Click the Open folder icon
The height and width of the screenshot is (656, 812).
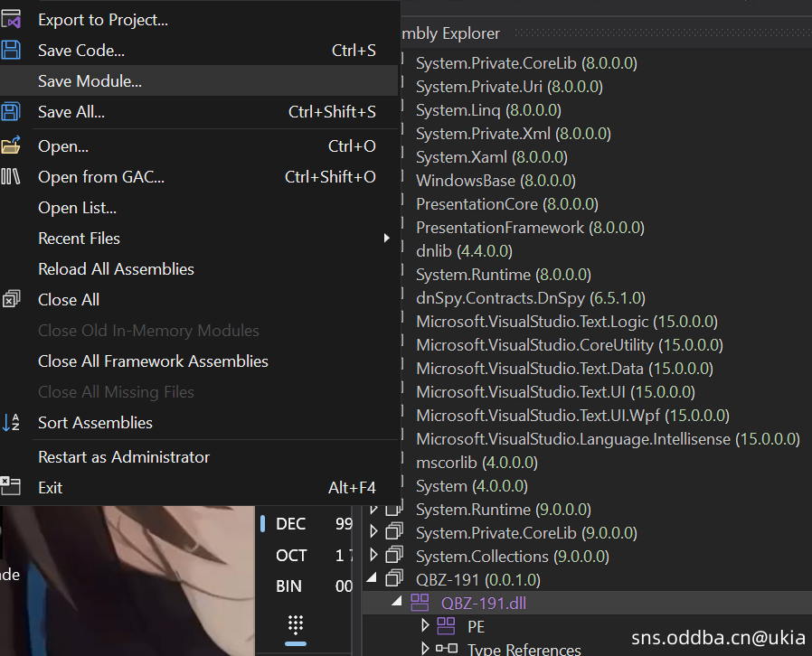pyautogui.click(x=10, y=145)
